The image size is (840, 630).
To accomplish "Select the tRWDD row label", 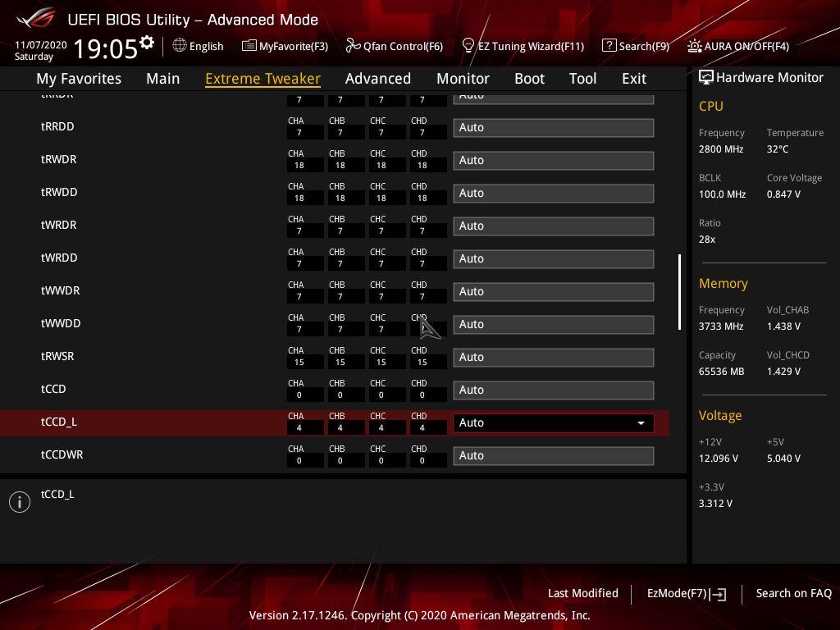I will tap(59, 192).
